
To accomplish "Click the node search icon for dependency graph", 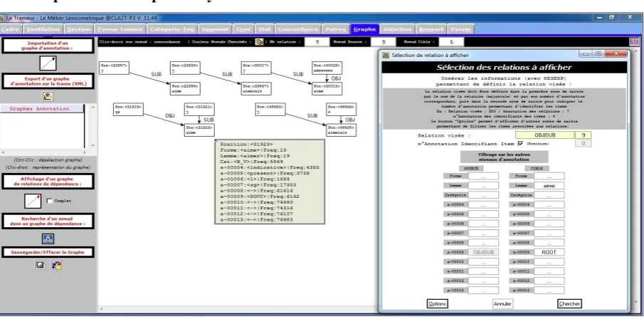I will 48,239.
